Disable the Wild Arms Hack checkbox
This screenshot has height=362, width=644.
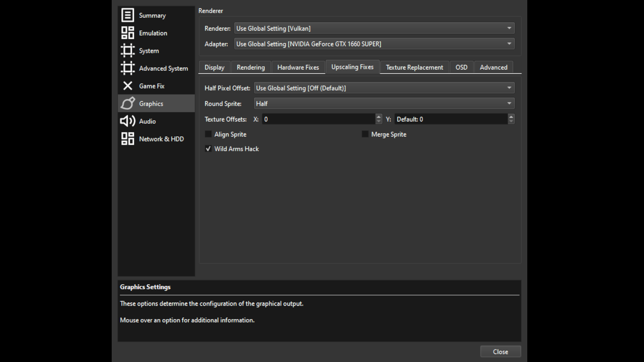tap(208, 149)
